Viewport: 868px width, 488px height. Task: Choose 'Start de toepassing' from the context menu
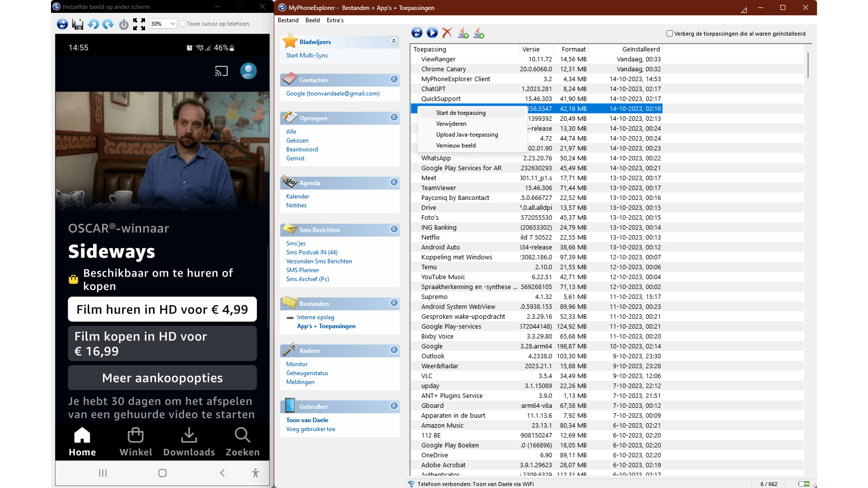[460, 112]
